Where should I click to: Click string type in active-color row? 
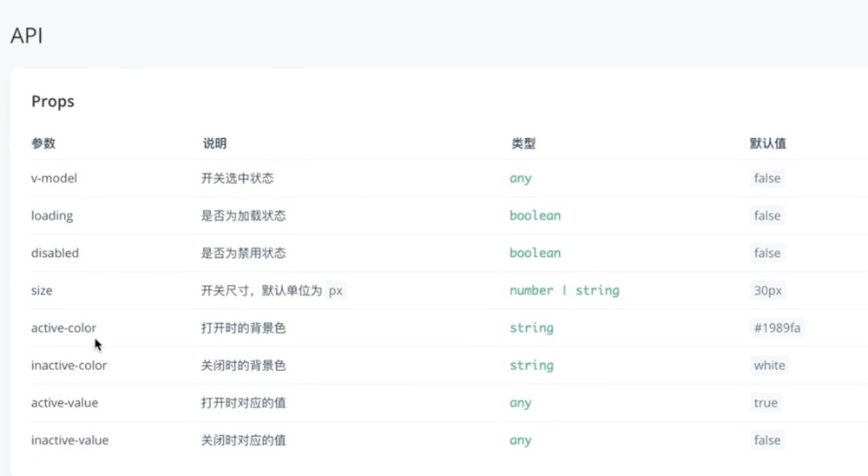click(531, 328)
